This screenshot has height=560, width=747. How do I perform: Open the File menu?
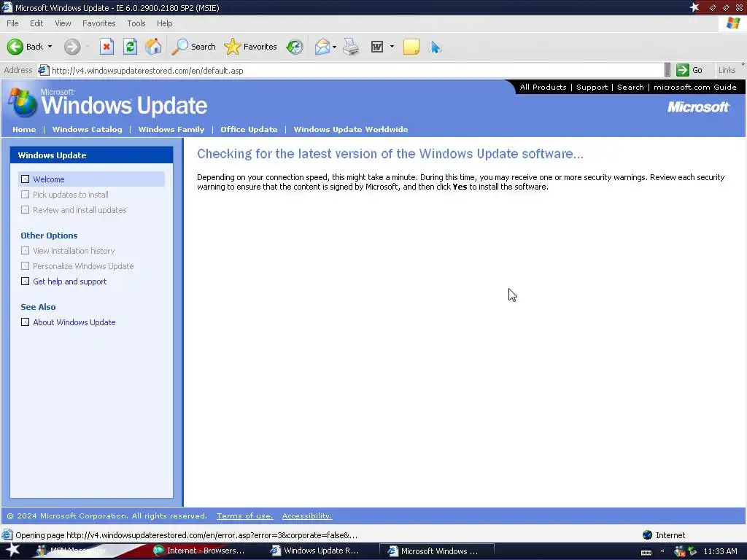click(12, 23)
